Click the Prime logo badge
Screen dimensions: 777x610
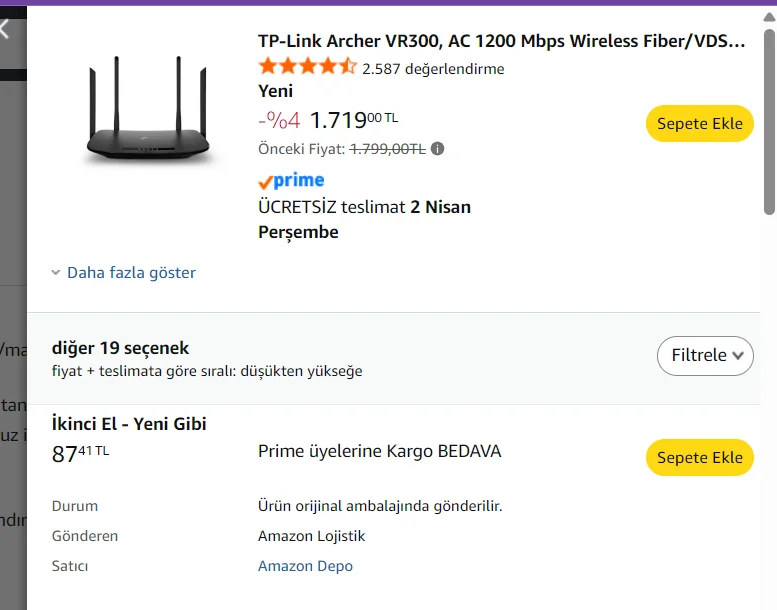click(x=291, y=181)
